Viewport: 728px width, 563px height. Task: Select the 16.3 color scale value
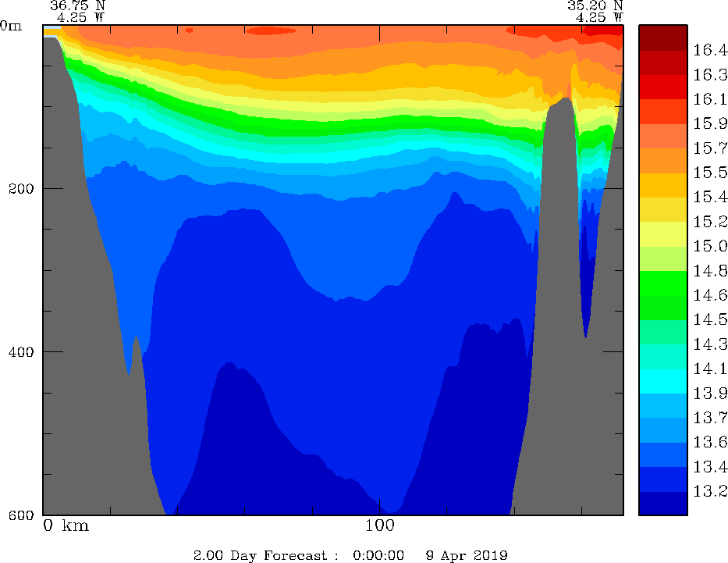[710, 75]
